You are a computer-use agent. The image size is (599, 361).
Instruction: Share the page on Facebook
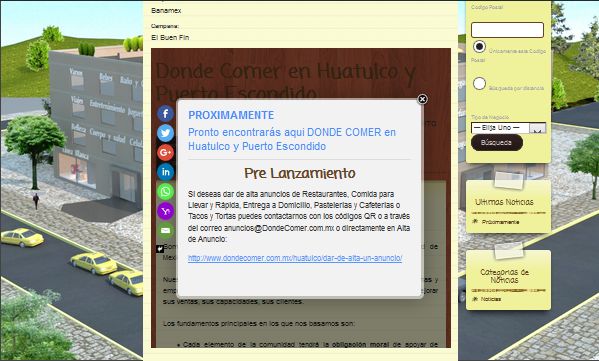pyautogui.click(x=165, y=113)
